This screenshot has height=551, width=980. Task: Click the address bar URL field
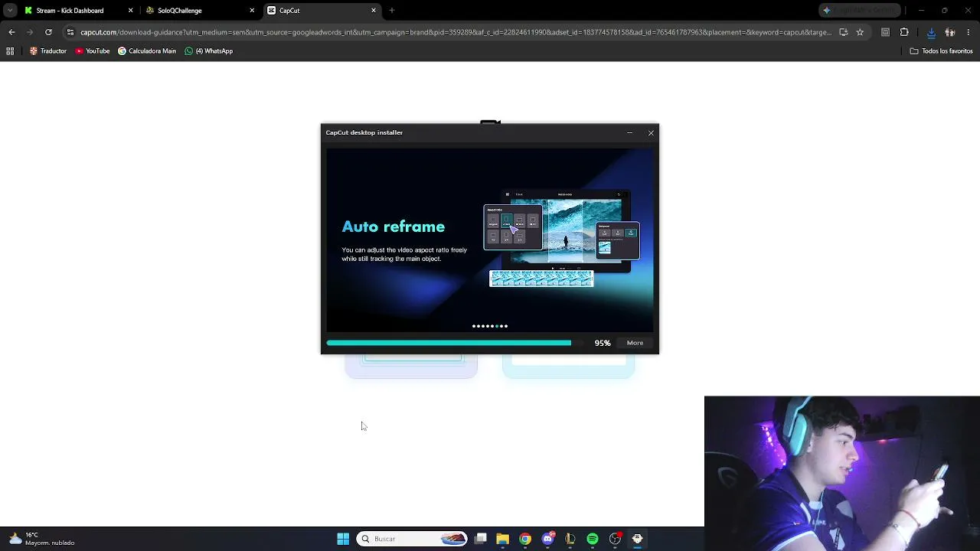[456, 32]
